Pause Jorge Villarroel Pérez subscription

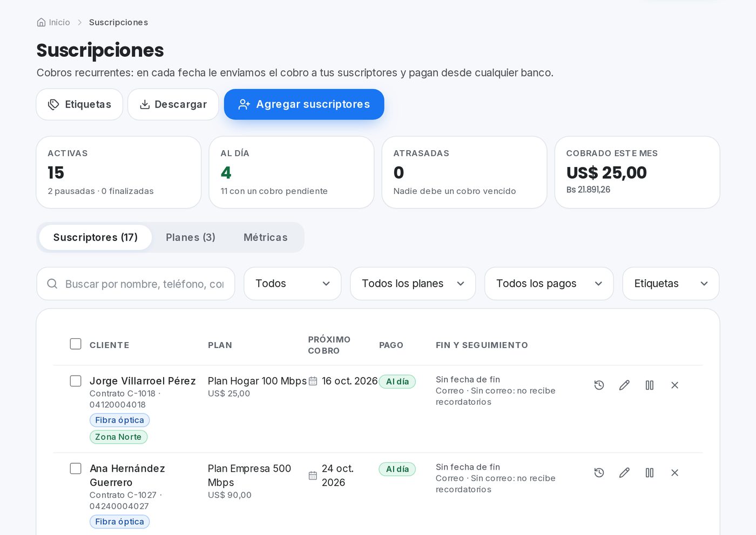point(650,385)
